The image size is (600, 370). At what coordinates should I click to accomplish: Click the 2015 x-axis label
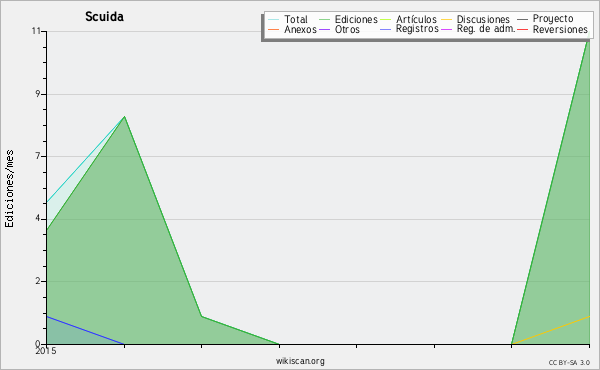(x=46, y=351)
